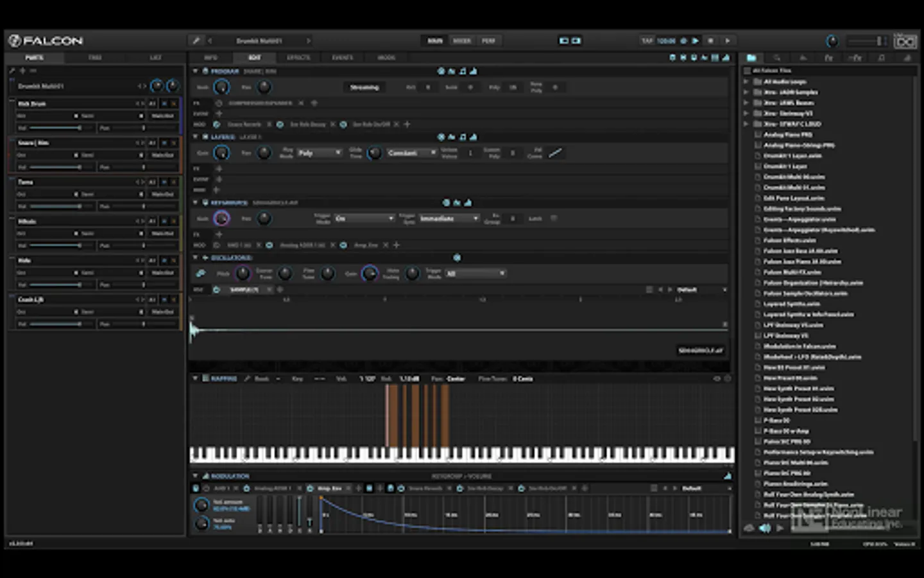
Task: Select the TREE tab
Action: click(x=95, y=58)
